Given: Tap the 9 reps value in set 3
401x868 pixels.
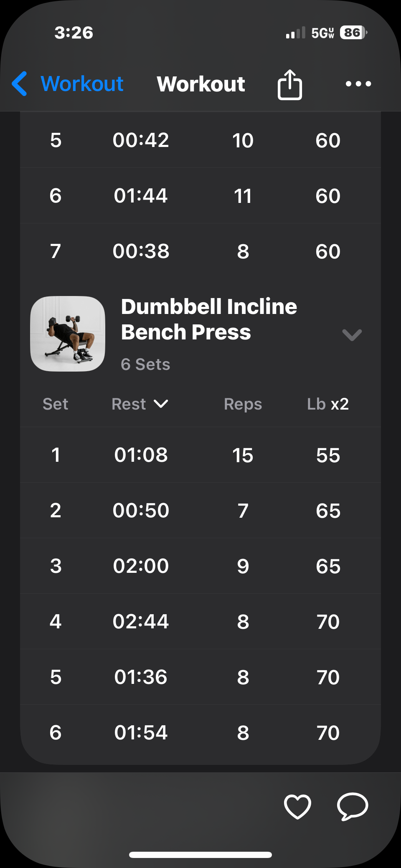Looking at the screenshot, I should point(243,566).
